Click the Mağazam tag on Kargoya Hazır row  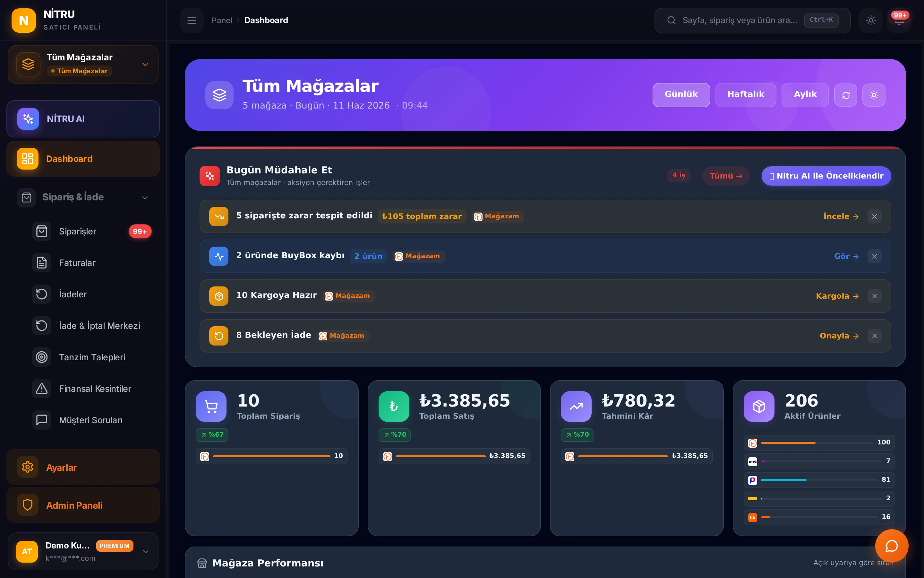click(349, 296)
